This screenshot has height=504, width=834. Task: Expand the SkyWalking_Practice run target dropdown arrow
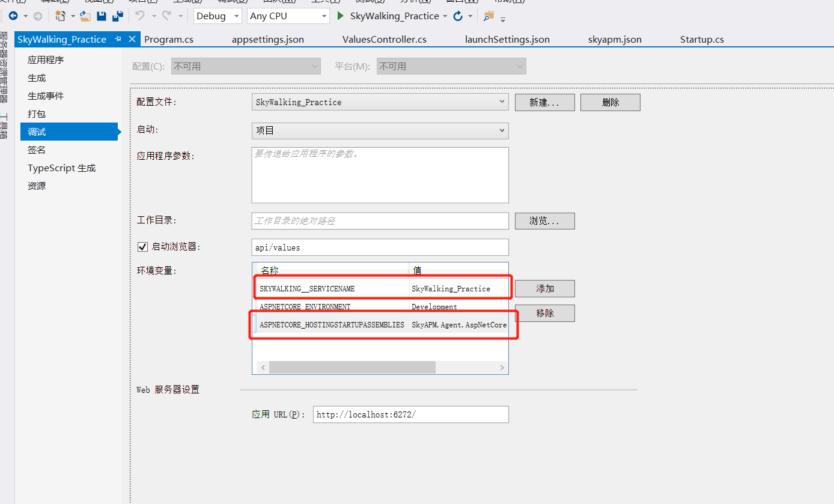(445, 16)
